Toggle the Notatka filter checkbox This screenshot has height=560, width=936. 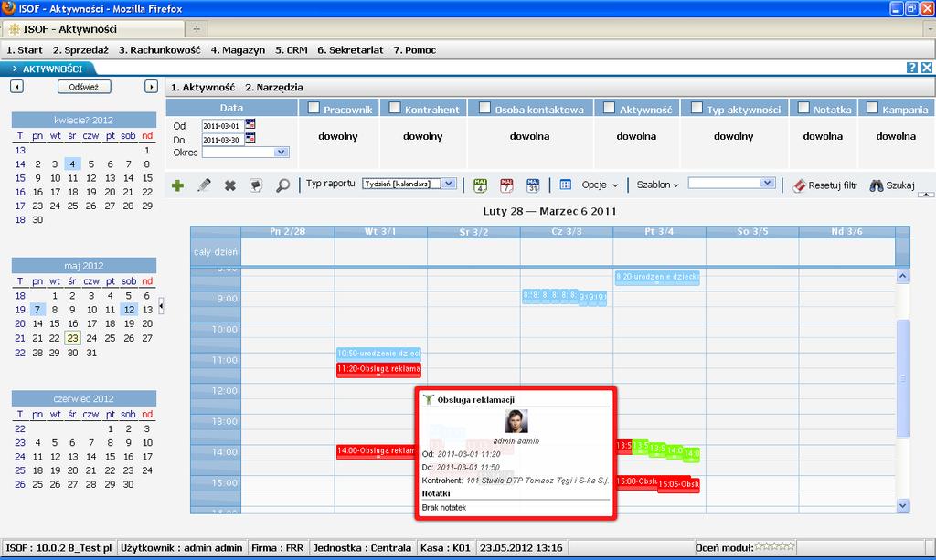(x=803, y=108)
